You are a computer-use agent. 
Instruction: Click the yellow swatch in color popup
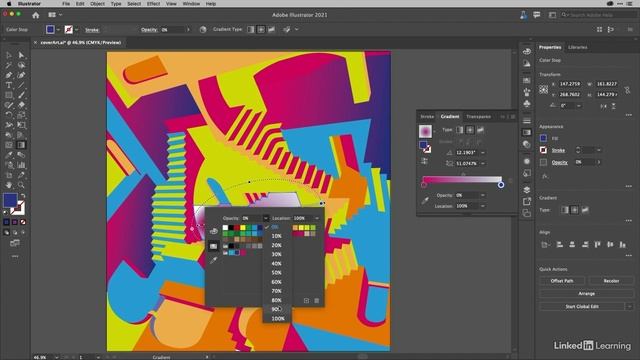(243, 228)
